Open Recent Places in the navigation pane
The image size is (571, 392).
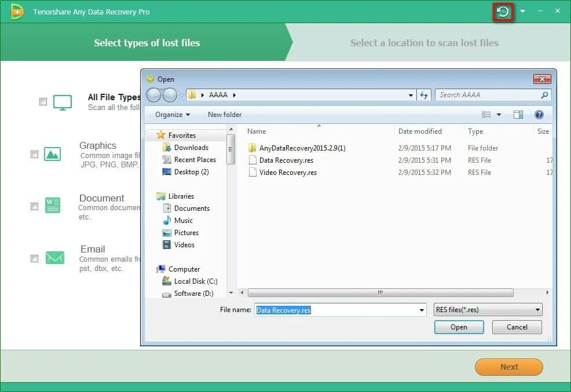pos(195,159)
